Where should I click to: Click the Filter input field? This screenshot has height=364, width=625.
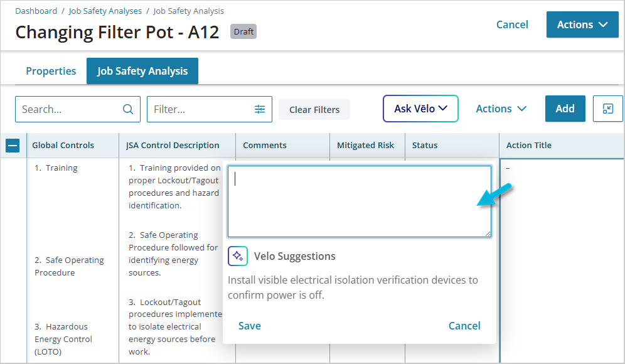pyautogui.click(x=201, y=109)
